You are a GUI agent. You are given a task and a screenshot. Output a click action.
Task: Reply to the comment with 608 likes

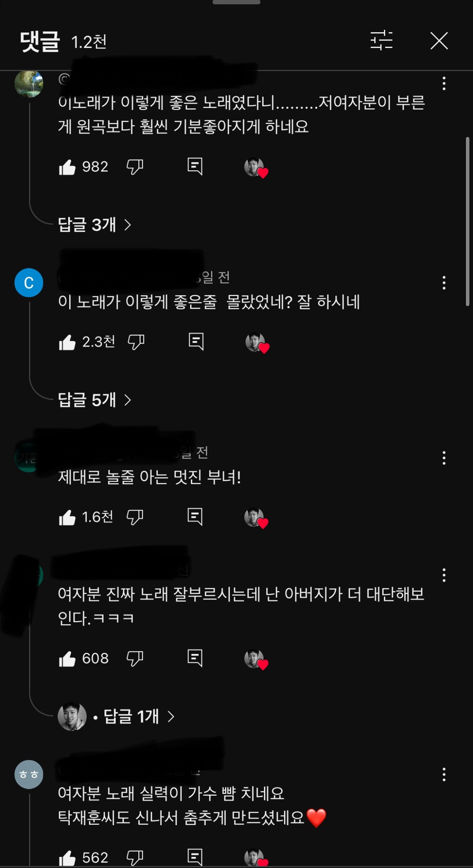(195, 658)
